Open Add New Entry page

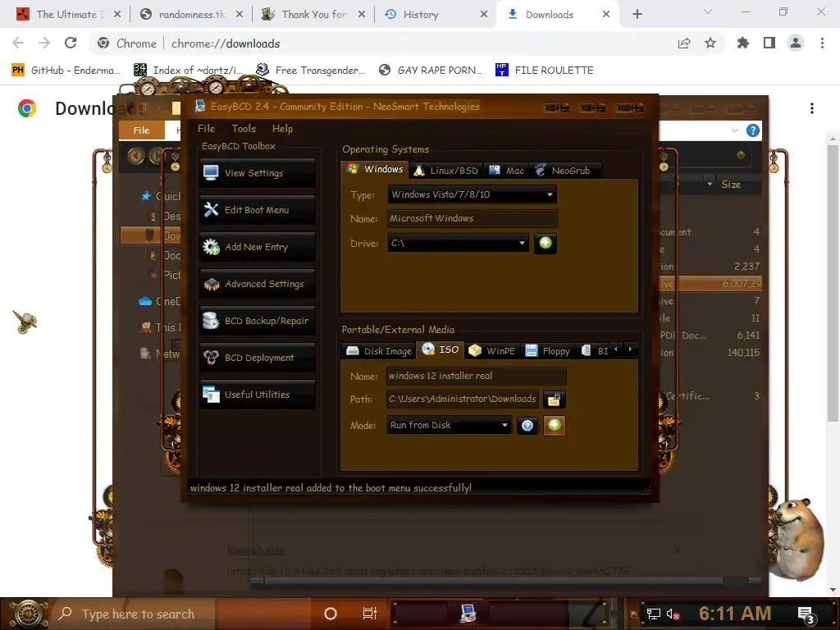[257, 247]
